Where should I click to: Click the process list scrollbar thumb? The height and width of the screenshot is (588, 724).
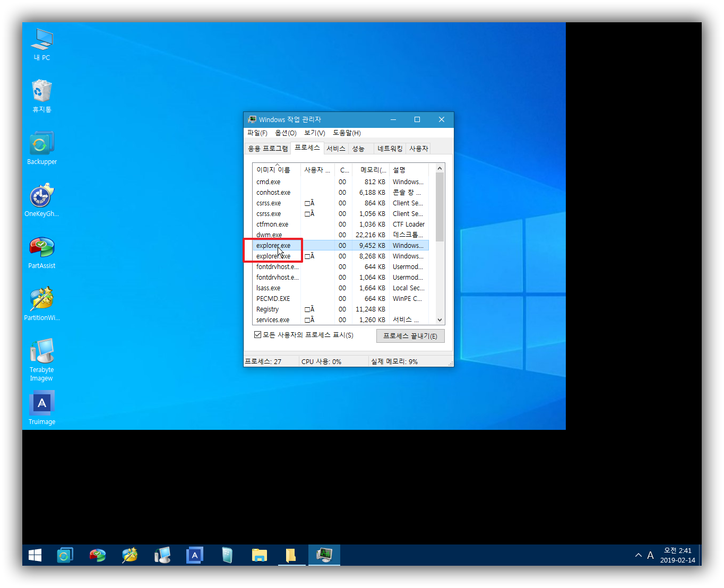[x=439, y=207]
